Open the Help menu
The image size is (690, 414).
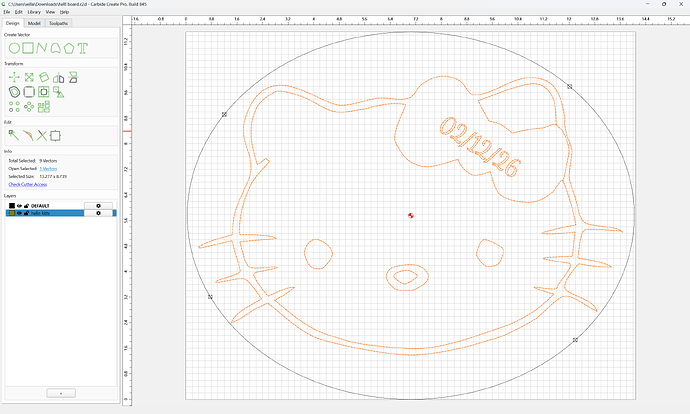64,12
